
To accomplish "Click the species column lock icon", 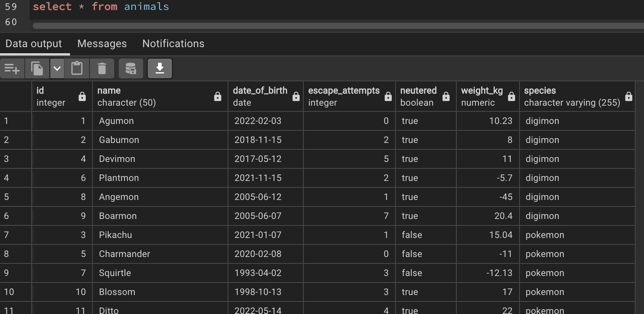I will coord(629,97).
